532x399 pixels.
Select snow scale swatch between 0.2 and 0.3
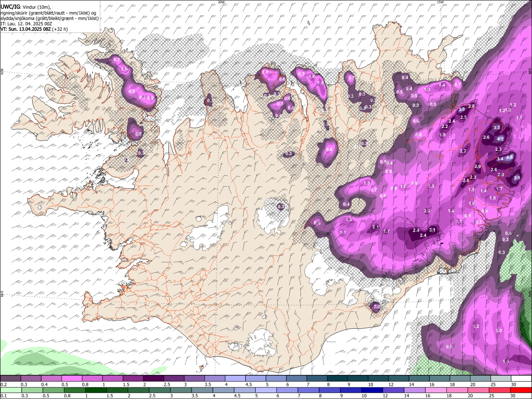click(x=10, y=379)
